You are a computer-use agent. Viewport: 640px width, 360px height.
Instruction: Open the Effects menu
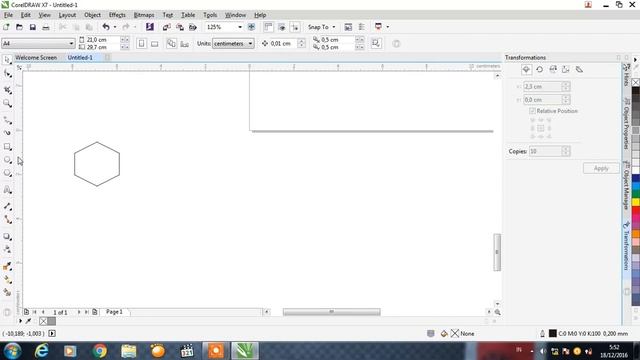tap(117, 15)
